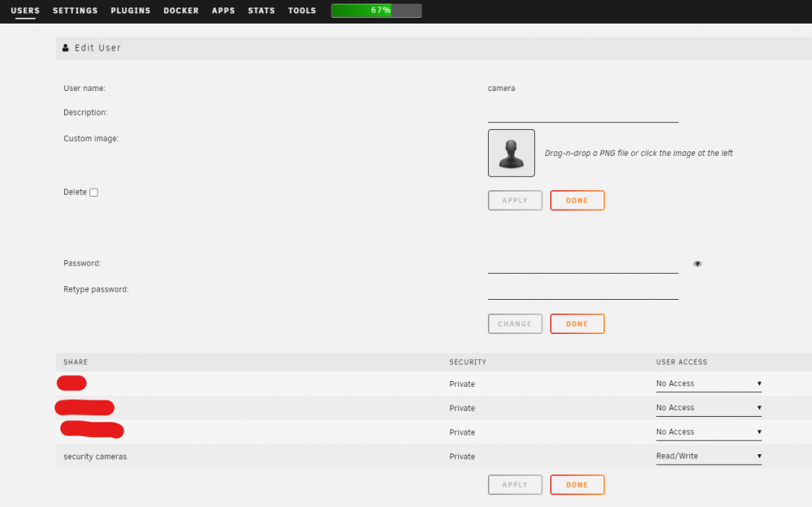The width and height of the screenshot is (812, 507).
Task: Open user access dropdown for first share
Action: coord(708,383)
